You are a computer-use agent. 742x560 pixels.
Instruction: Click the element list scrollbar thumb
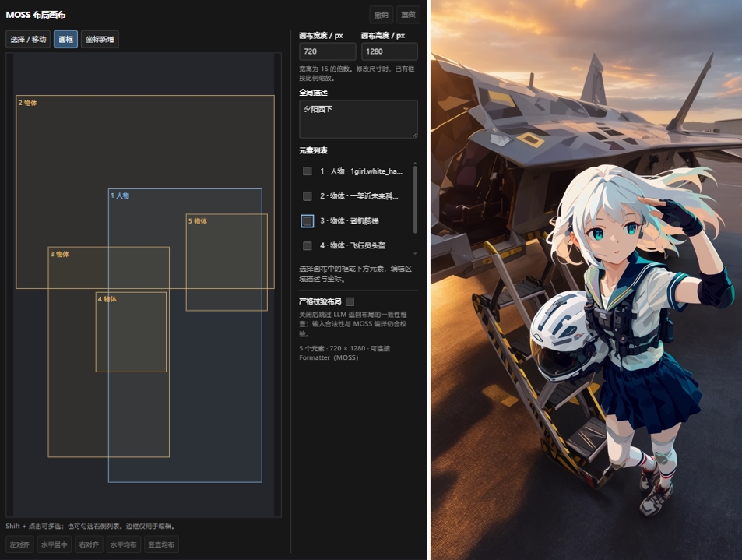(x=415, y=199)
